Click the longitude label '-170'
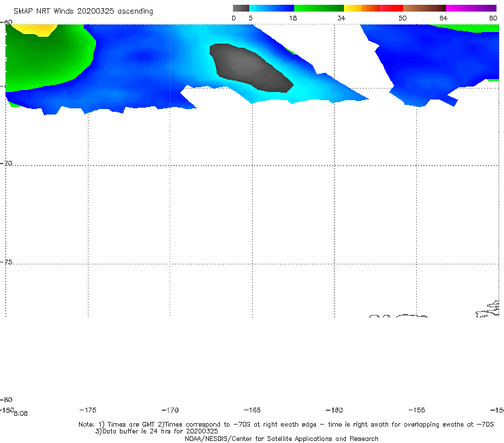This screenshot has width=504, height=443. (x=170, y=410)
